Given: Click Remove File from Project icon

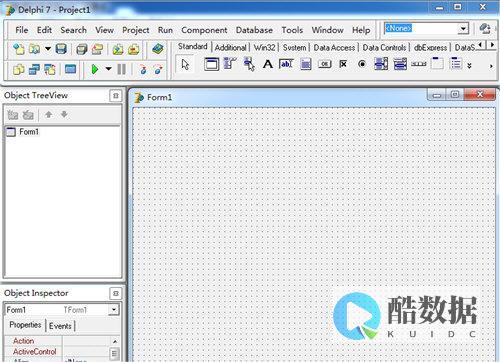Looking at the screenshot, I should click(134, 49).
